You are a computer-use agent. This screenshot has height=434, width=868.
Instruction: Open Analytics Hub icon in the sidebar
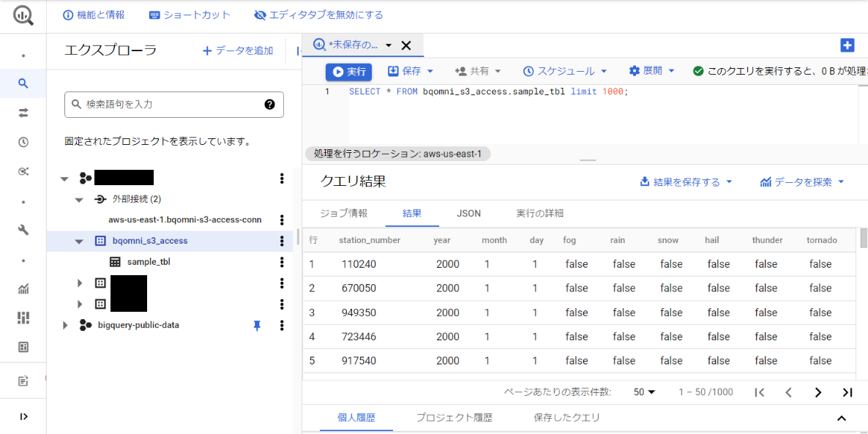coord(23,172)
